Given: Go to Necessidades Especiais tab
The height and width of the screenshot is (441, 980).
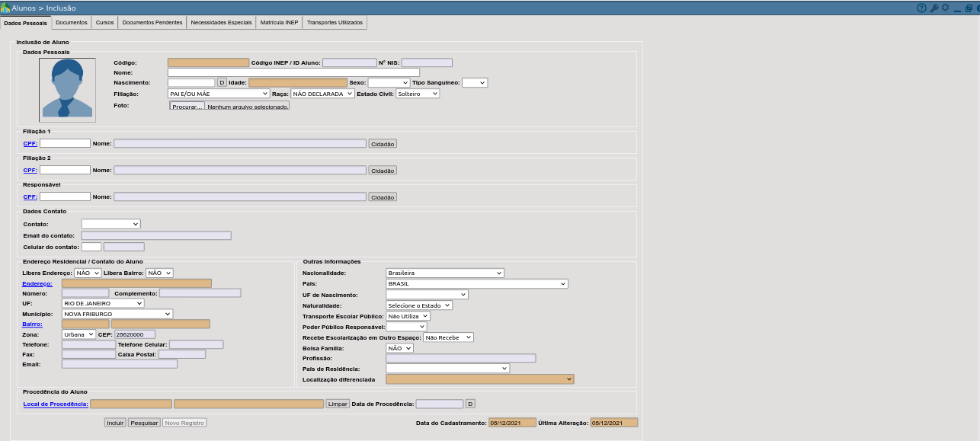Looking at the screenshot, I should tap(221, 23).
